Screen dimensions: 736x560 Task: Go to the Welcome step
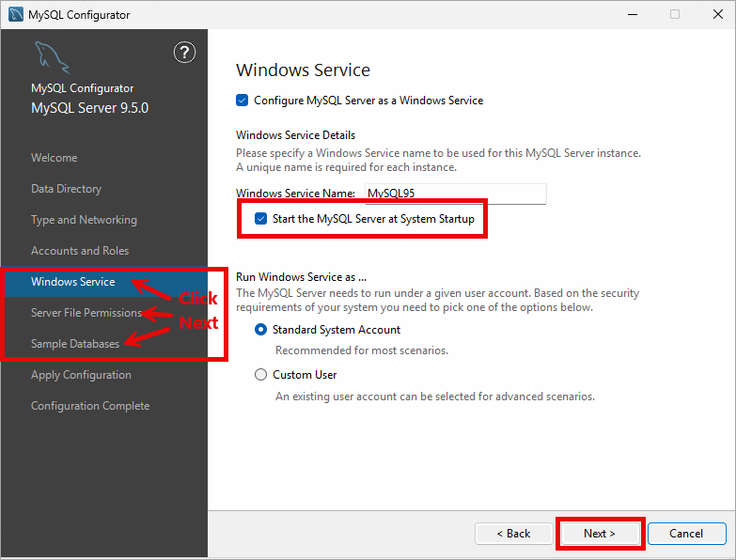point(55,158)
